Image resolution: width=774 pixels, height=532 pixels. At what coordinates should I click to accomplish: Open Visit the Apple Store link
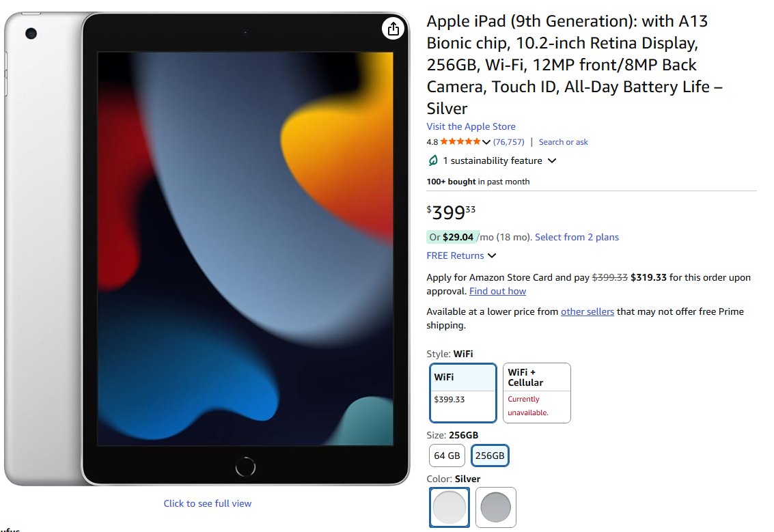coord(471,126)
